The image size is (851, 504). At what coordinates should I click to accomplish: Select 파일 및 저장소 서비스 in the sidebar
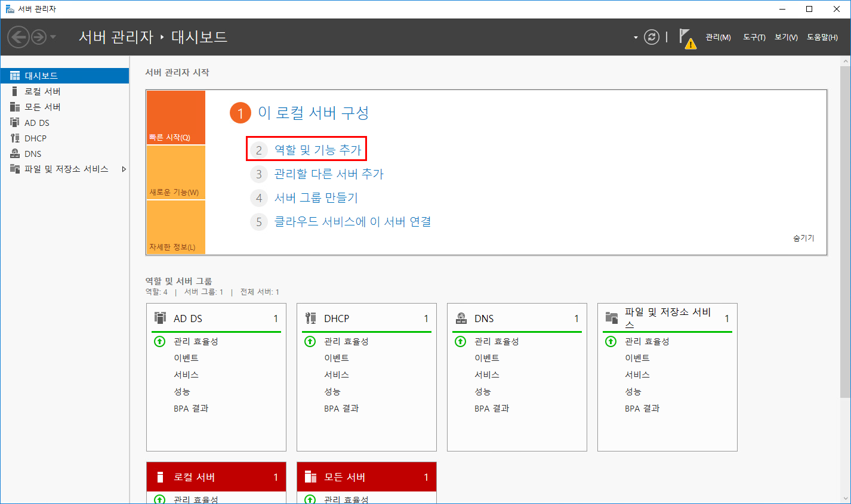(64, 169)
